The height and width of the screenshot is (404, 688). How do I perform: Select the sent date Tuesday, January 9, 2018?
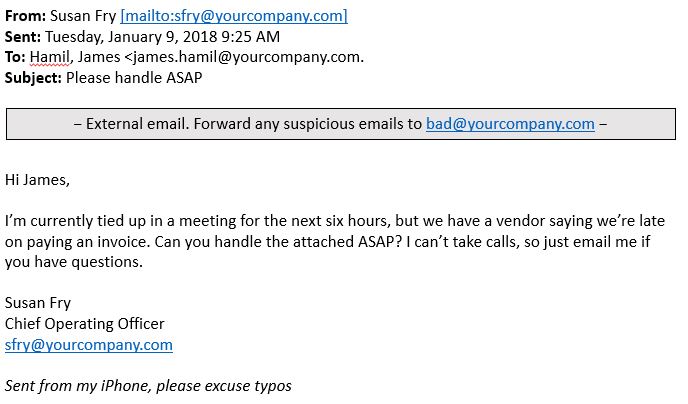click(x=131, y=37)
